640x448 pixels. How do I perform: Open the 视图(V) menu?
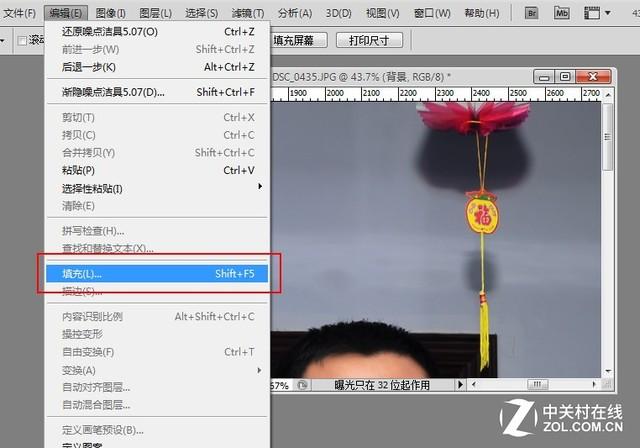pos(382,13)
